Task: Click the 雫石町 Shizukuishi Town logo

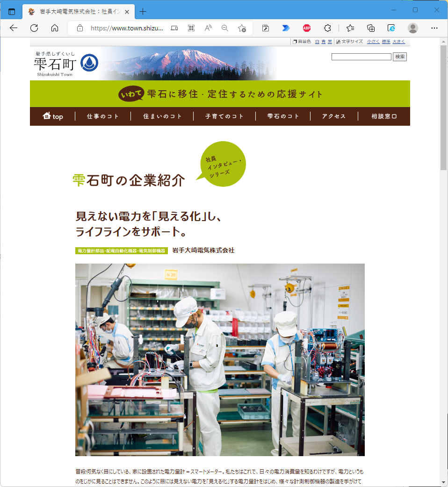Action: [66, 64]
